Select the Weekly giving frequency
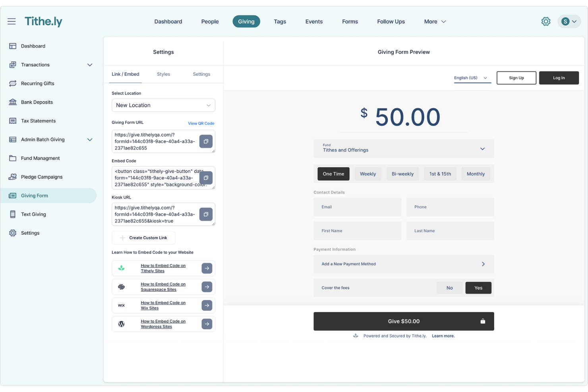This screenshot has width=588, height=392. coord(367,174)
